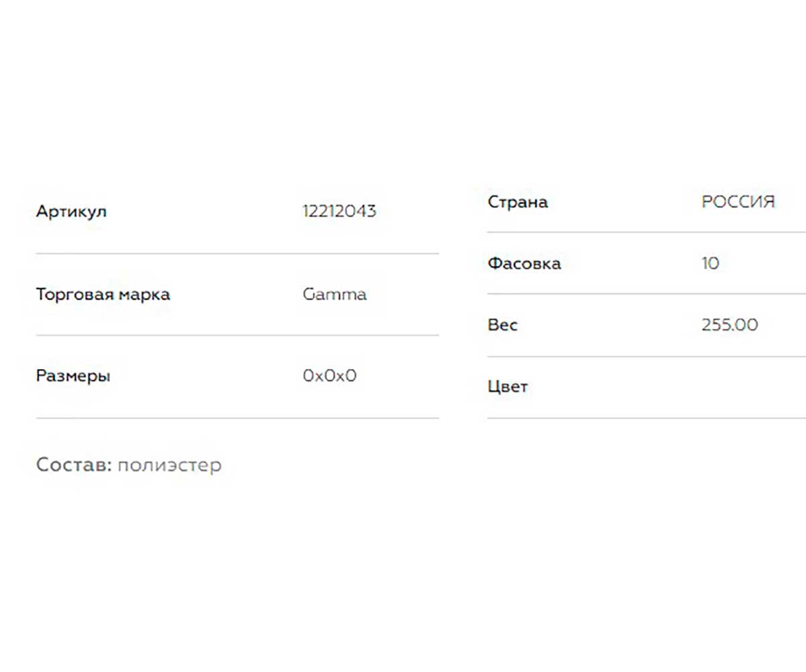The height and width of the screenshot is (672, 806).
Task: Click the Торговая марка label
Action: [103, 295]
